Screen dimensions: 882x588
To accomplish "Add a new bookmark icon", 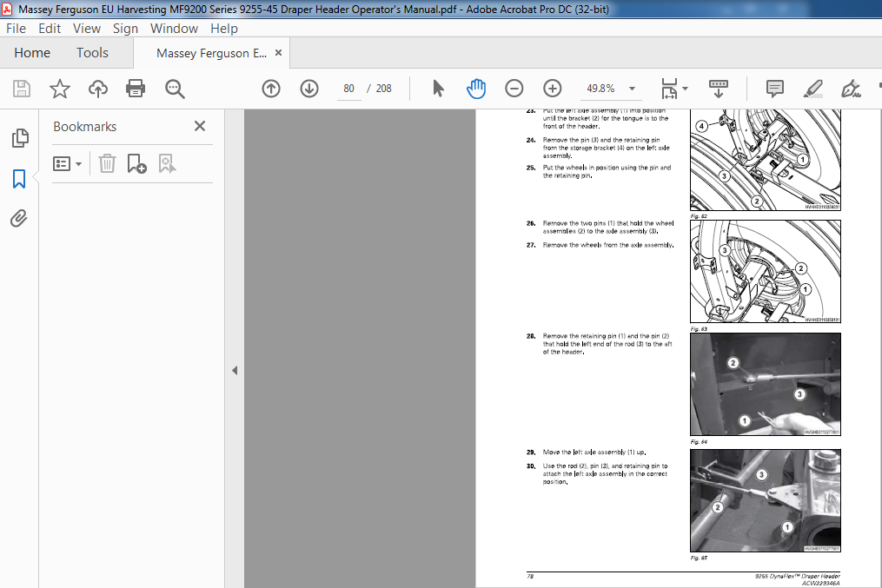I will [136, 163].
